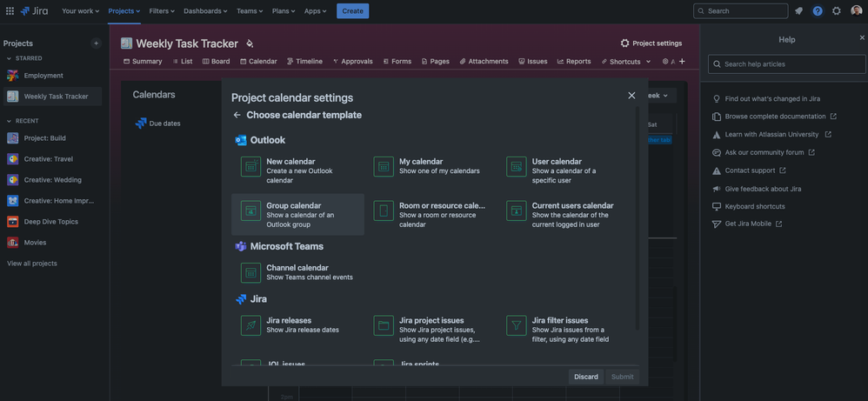Viewport: 868px width, 401px height.
Task: Select the Jira releases template icon
Action: tap(250, 325)
